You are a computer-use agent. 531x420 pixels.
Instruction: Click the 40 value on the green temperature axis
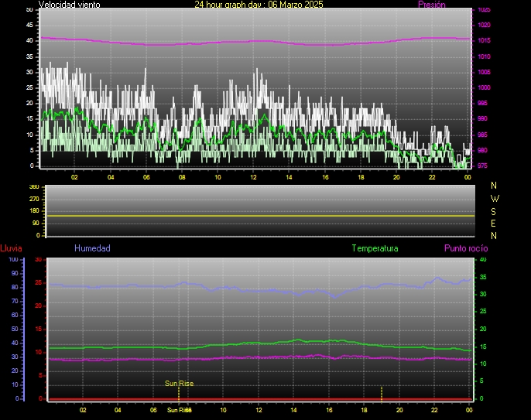(x=483, y=260)
